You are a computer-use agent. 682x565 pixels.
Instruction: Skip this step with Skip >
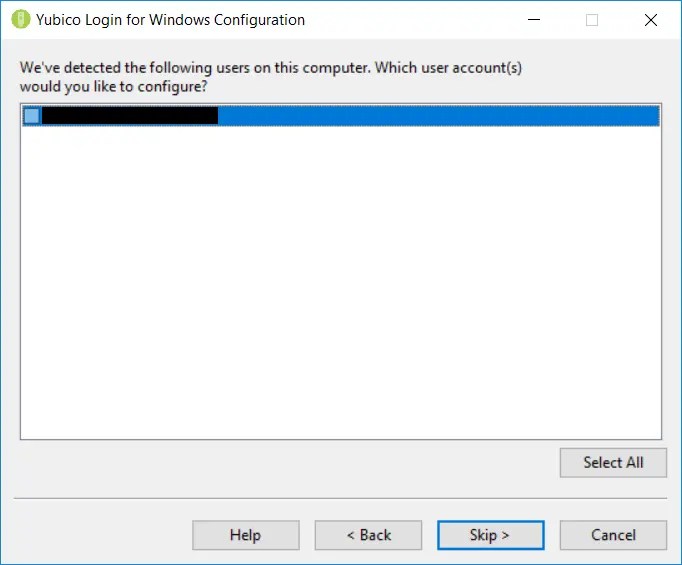(x=491, y=535)
